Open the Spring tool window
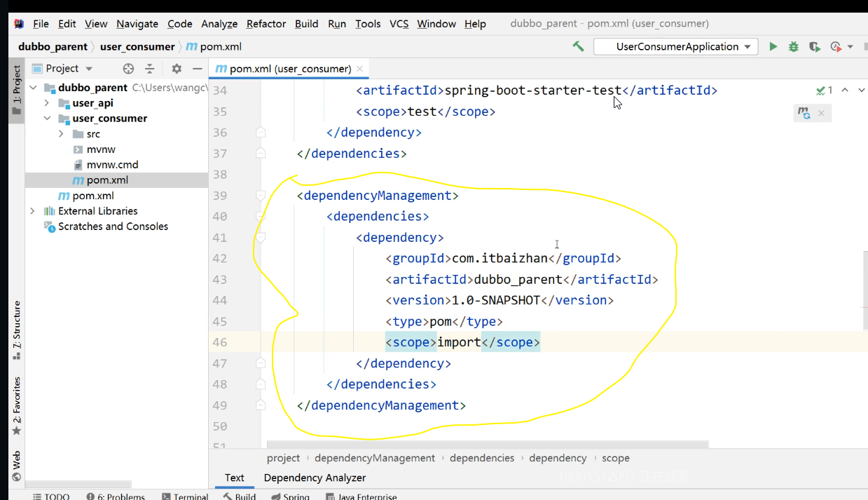This screenshot has width=868, height=500. (x=290, y=495)
